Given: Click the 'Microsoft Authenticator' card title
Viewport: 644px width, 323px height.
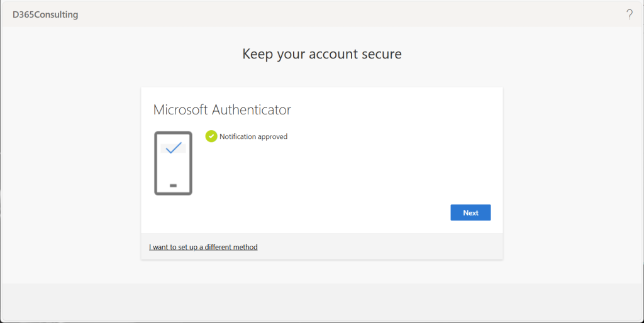Looking at the screenshot, I should pyautogui.click(x=222, y=109).
